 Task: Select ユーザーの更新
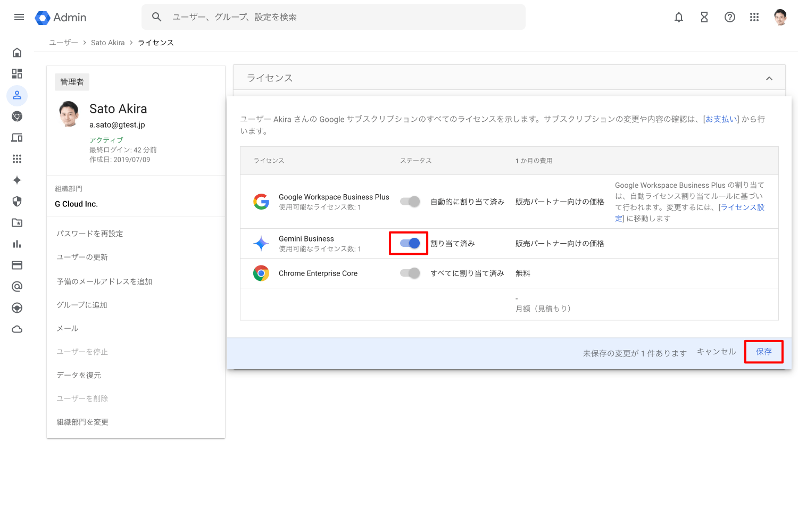82,257
